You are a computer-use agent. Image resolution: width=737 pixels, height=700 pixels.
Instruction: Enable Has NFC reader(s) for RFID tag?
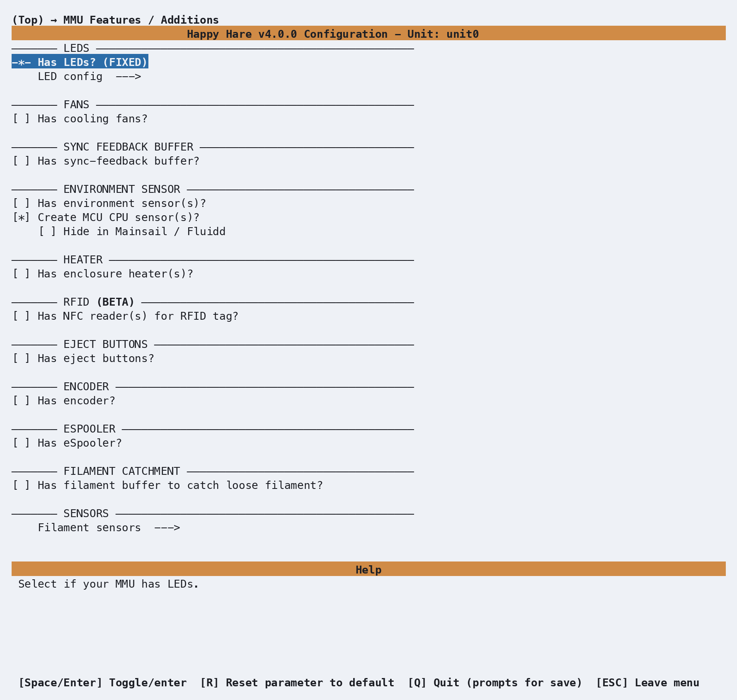coord(125,316)
